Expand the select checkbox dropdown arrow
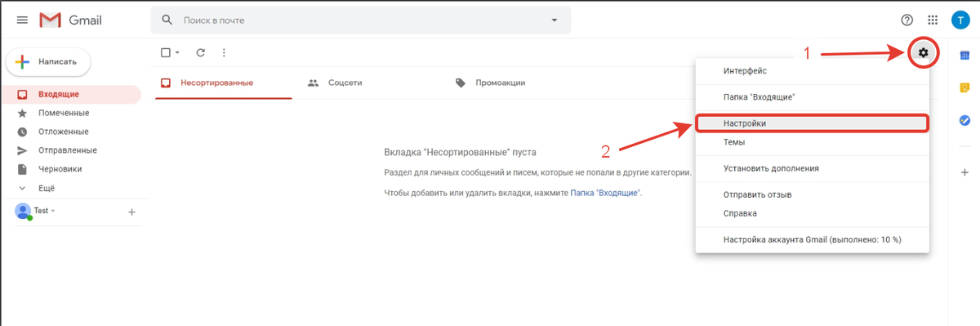Viewport: 980px width, 326px height. 177,52
